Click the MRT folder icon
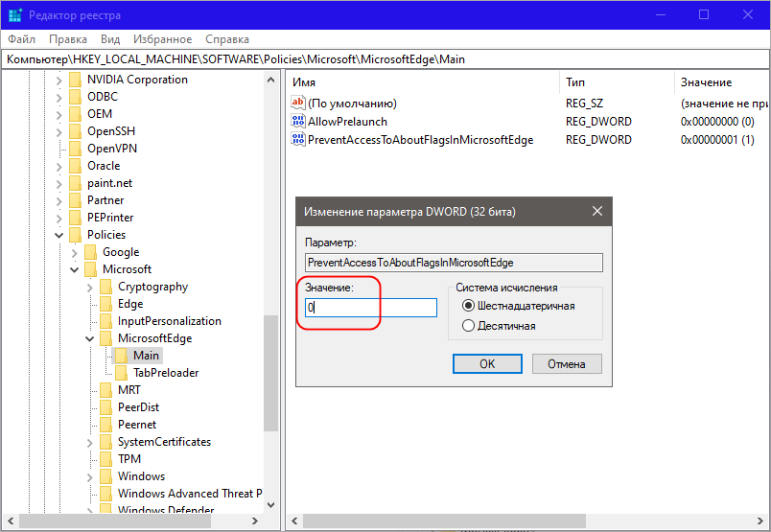Viewport: 771px width, 532px height. (105, 390)
